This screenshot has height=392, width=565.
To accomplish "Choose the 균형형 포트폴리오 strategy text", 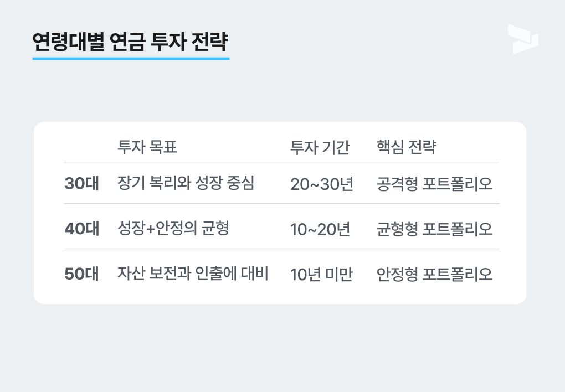I will [x=434, y=229].
